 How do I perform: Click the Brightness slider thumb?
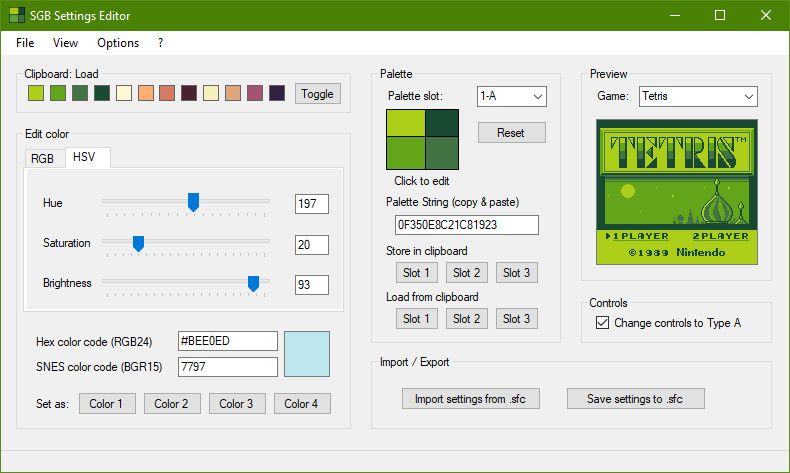point(253,283)
